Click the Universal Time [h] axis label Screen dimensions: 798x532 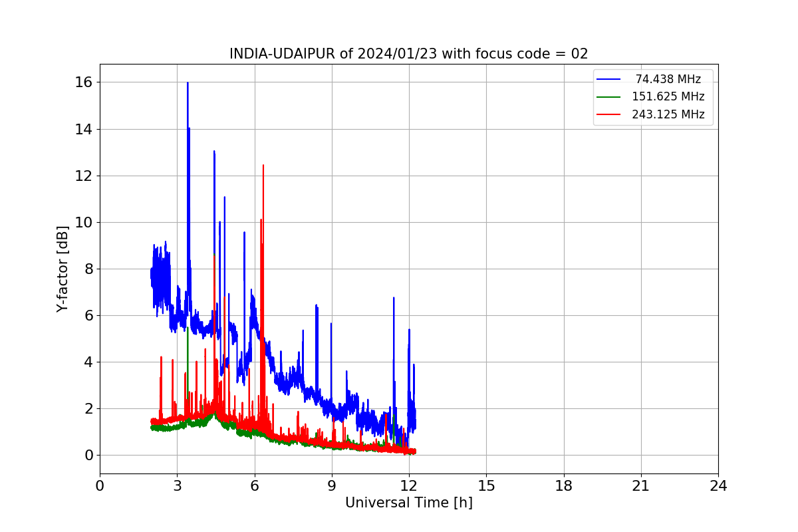point(409,503)
